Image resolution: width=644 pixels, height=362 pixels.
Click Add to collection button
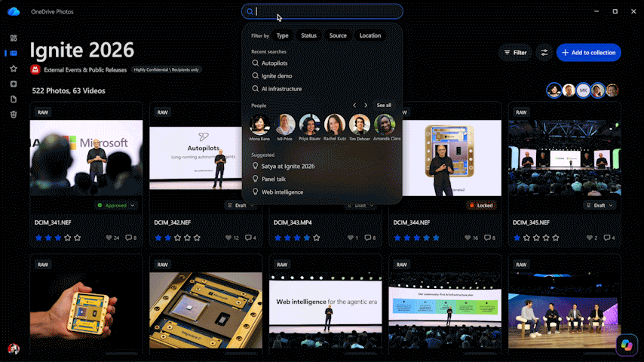point(588,53)
